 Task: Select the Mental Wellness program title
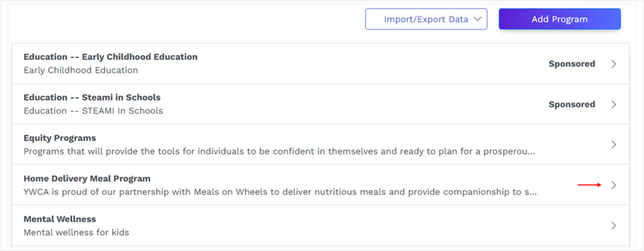60,219
